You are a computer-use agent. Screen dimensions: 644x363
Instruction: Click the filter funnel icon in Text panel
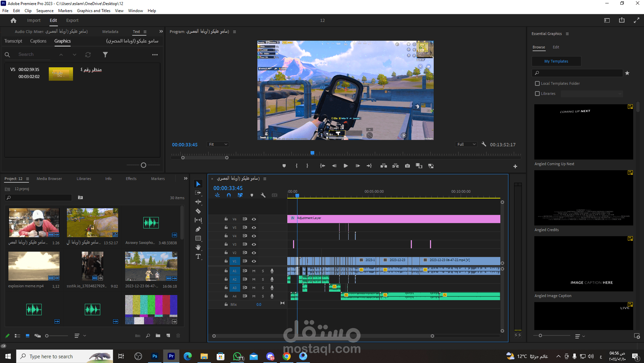tap(105, 55)
